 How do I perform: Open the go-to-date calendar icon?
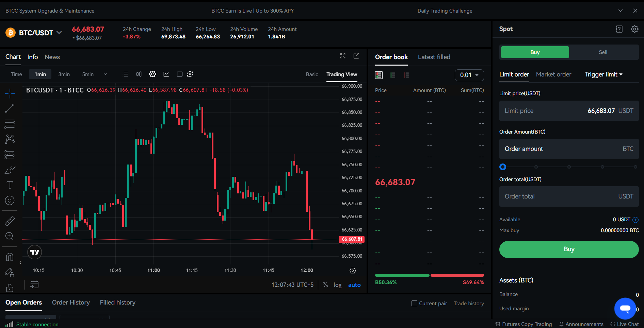pos(34,284)
